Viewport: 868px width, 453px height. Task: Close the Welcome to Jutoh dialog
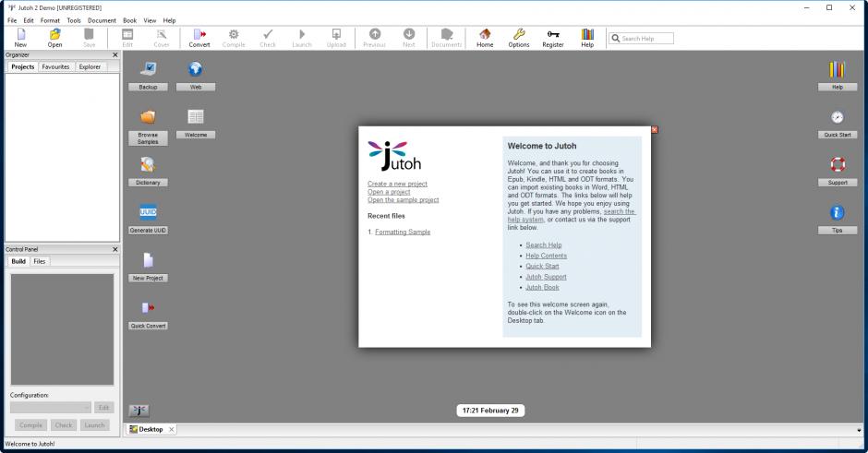point(655,129)
